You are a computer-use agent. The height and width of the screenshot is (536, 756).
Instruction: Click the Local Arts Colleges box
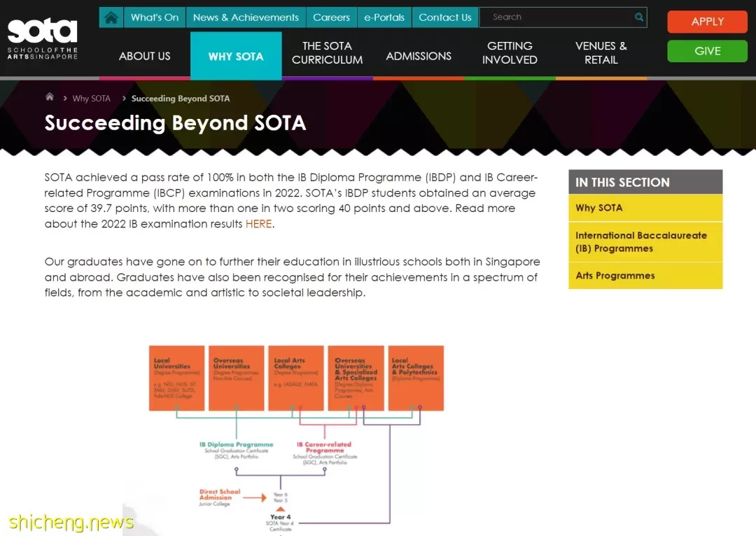pos(296,378)
